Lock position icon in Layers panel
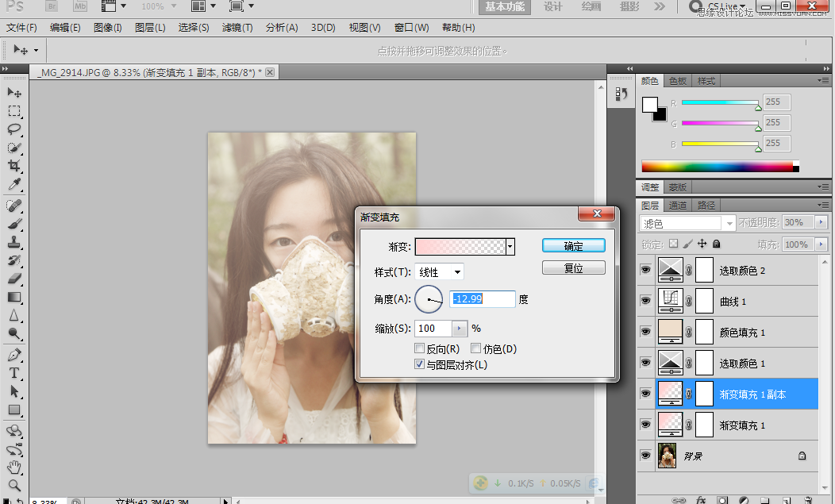The width and height of the screenshot is (835, 504). pyautogui.click(x=702, y=244)
